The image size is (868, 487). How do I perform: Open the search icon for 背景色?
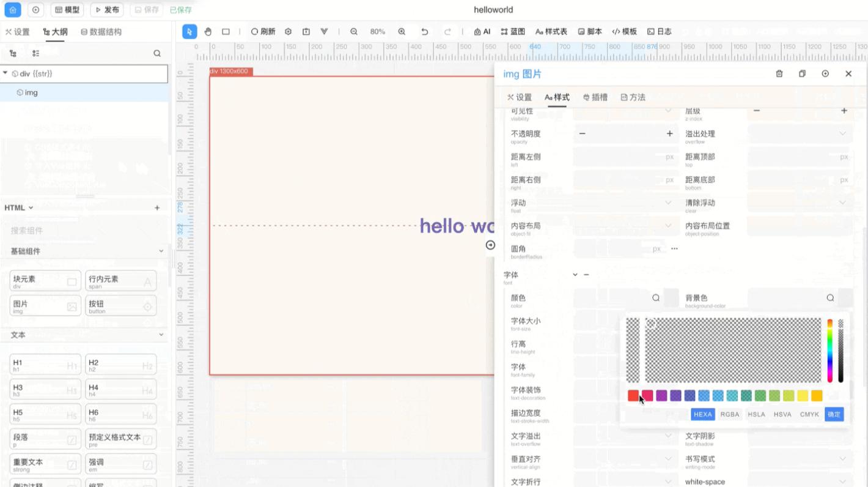pyautogui.click(x=830, y=298)
